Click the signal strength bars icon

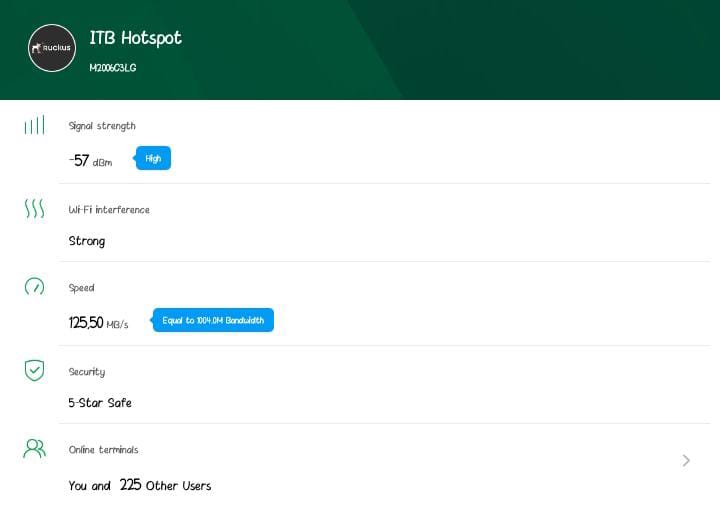[34, 126]
